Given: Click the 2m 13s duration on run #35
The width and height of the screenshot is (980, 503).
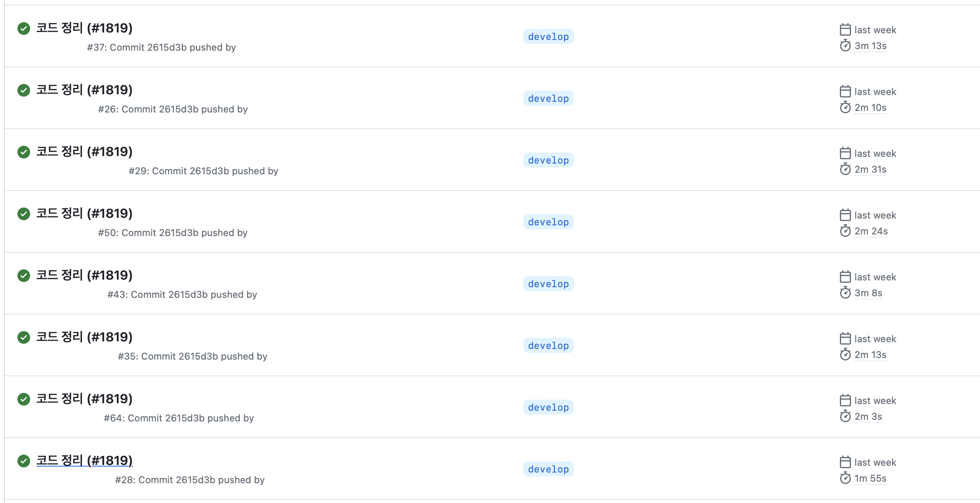Looking at the screenshot, I should [x=870, y=355].
